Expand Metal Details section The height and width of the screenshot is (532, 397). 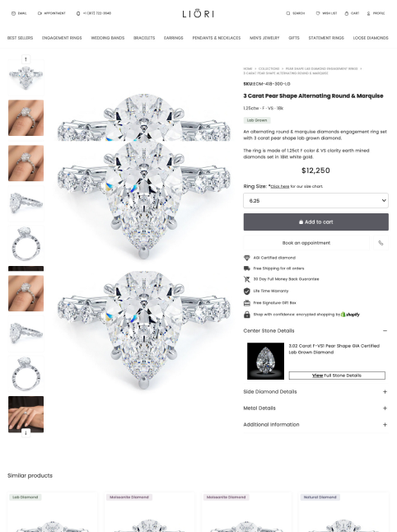pos(385,408)
